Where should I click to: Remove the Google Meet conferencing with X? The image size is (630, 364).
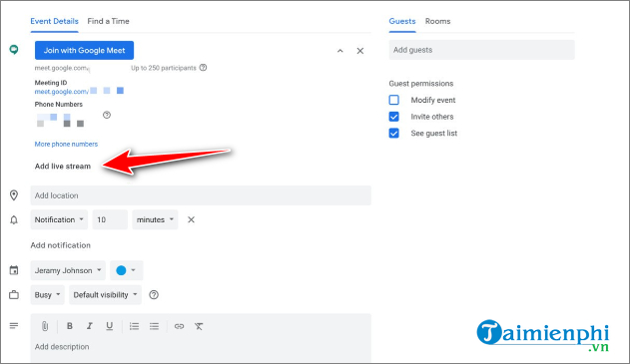coord(360,51)
